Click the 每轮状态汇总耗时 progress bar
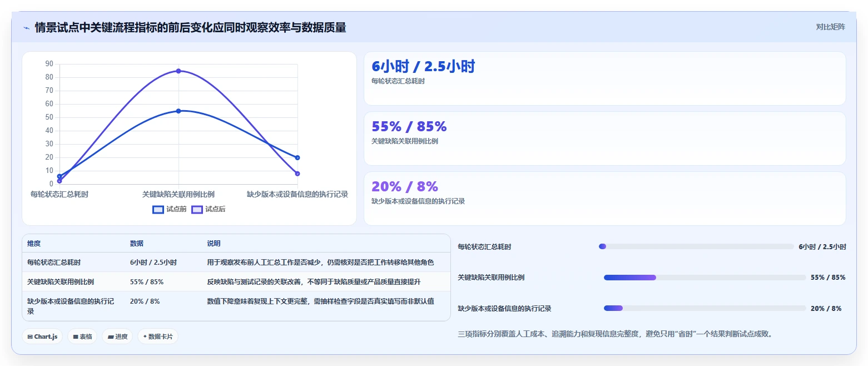 [x=696, y=246]
